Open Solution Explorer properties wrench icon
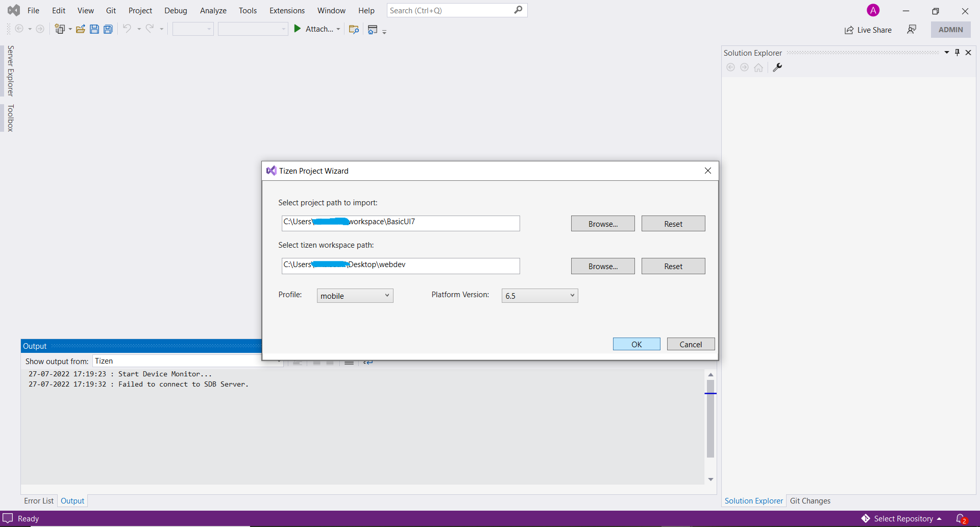Image resolution: width=980 pixels, height=527 pixels. pos(777,67)
